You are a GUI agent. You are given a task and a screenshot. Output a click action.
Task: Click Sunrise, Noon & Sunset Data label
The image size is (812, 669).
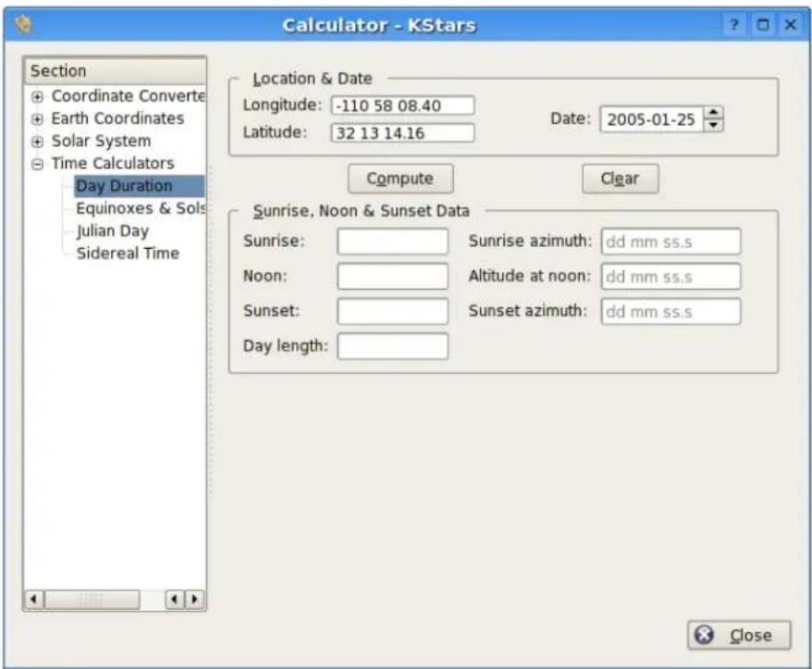pyautogui.click(x=361, y=211)
